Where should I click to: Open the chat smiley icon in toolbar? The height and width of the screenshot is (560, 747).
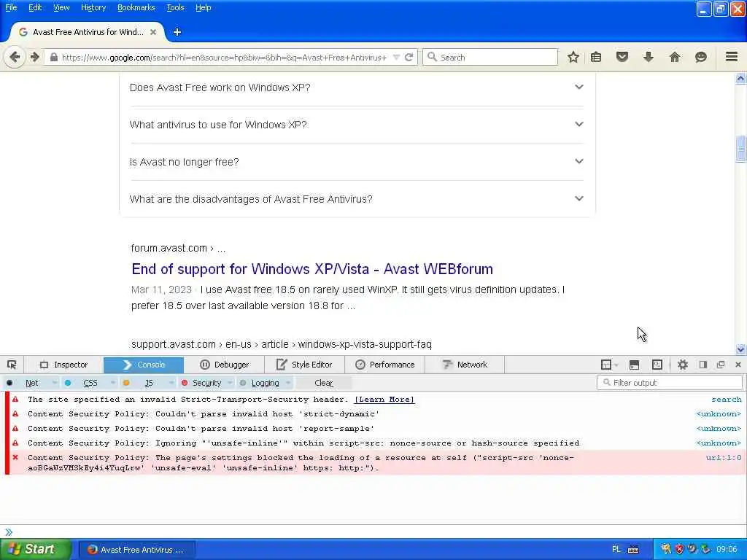[x=701, y=57]
